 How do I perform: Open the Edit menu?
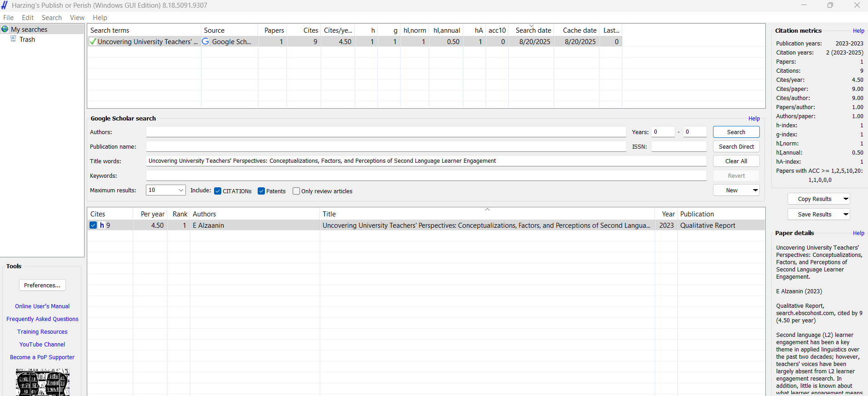click(x=28, y=18)
